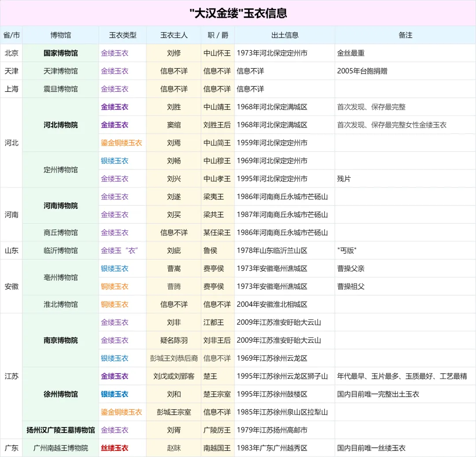
Task: Click the 河北博物院 cell
Action: point(61,125)
